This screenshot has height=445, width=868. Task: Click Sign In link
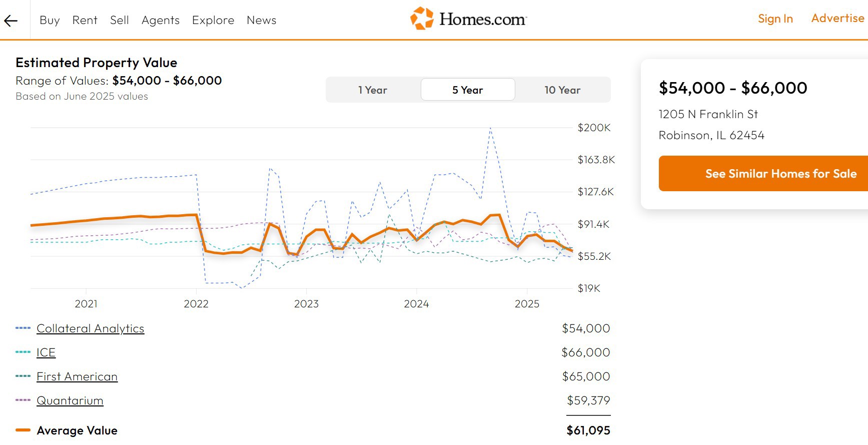(775, 19)
